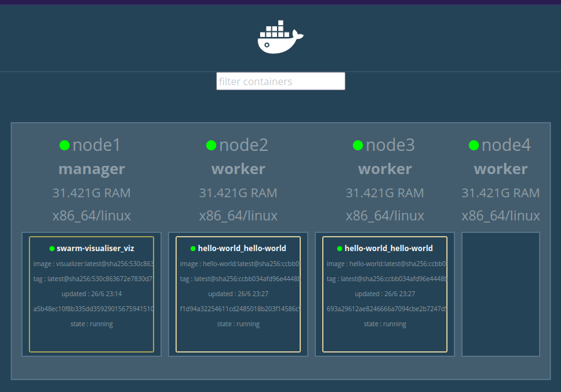Click the updated : 26/6 23:14 timestamp
This screenshot has width=561, height=392.
click(x=92, y=294)
